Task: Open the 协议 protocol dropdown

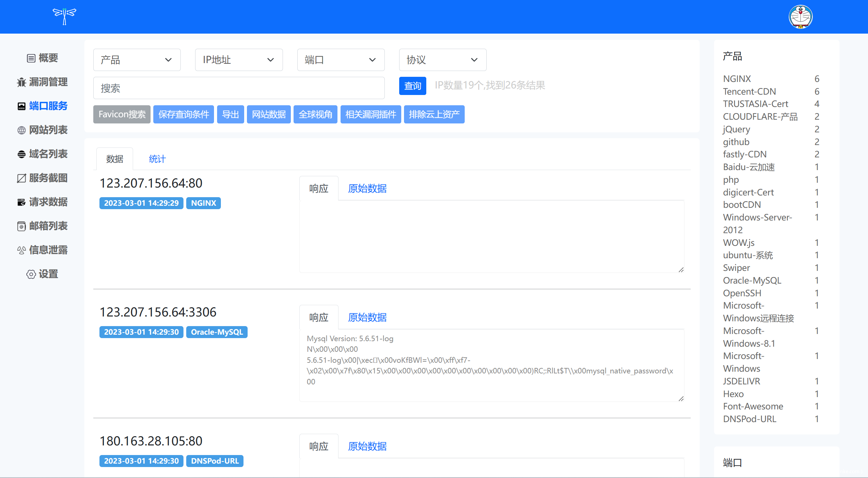Action: pyautogui.click(x=442, y=60)
